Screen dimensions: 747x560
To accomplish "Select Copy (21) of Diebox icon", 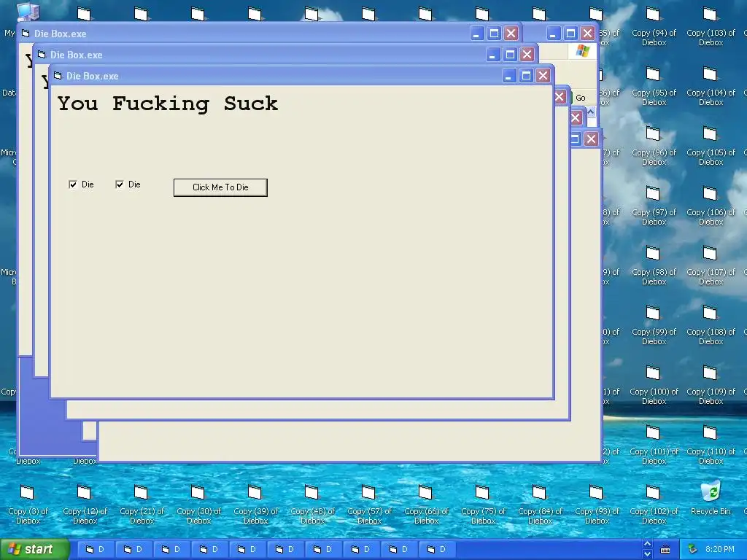I will point(142,506).
